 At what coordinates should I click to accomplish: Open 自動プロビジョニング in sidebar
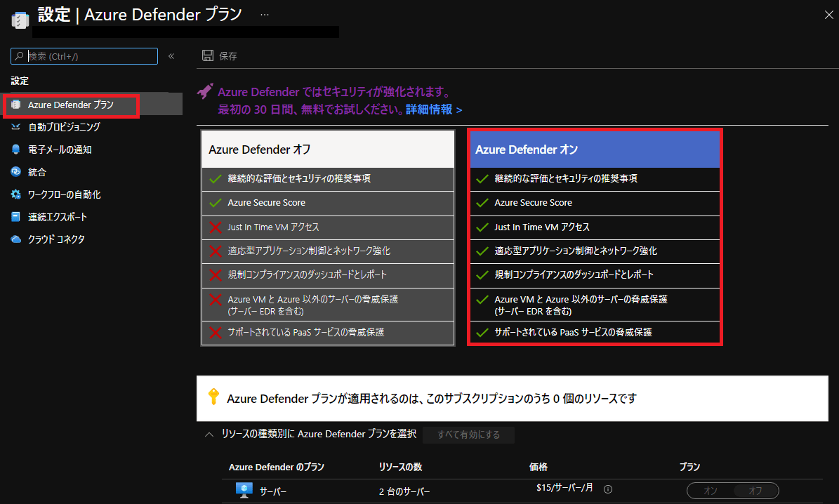(x=64, y=127)
